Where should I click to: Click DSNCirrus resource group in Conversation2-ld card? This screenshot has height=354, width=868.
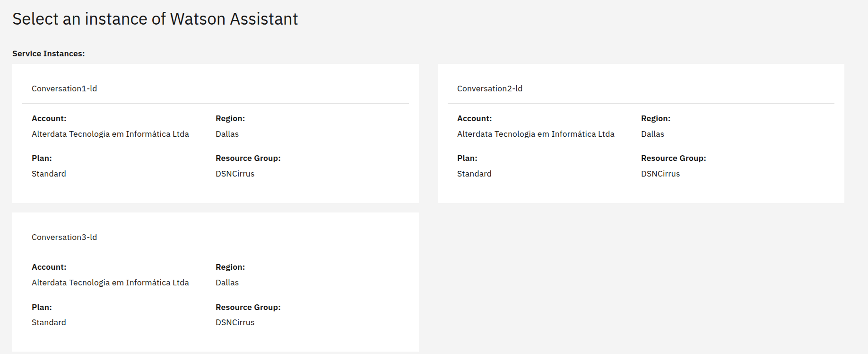tap(660, 174)
